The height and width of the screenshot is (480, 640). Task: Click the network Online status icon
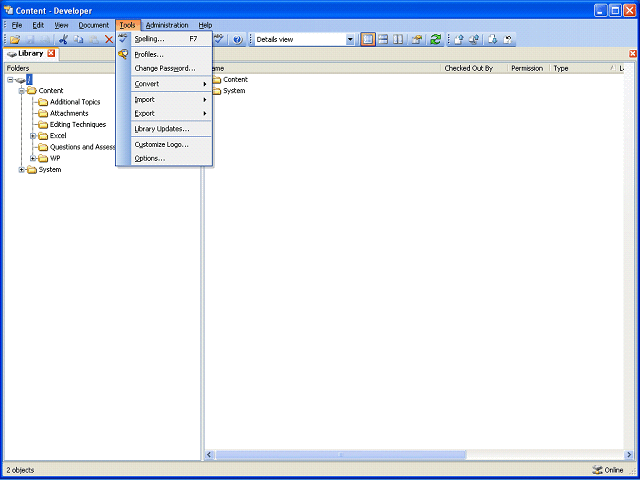pyautogui.click(x=598, y=470)
